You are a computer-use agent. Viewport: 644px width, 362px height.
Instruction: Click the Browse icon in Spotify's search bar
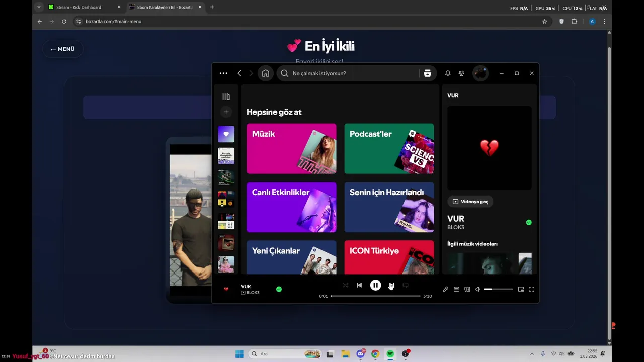tap(427, 73)
